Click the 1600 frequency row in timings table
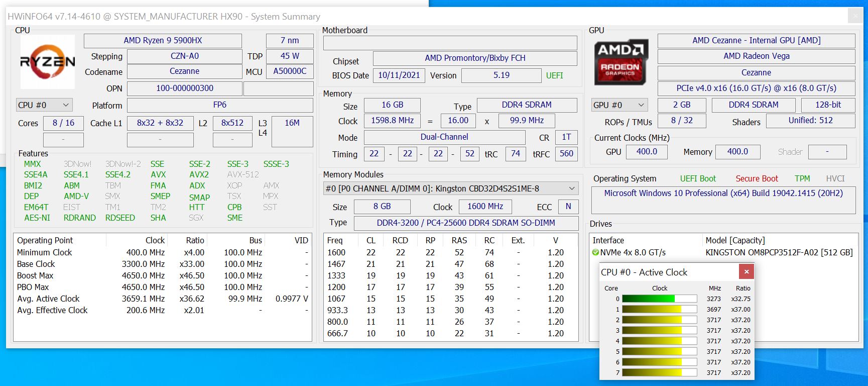This screenshot has width=868, height=386. click(x=450, y=252)
